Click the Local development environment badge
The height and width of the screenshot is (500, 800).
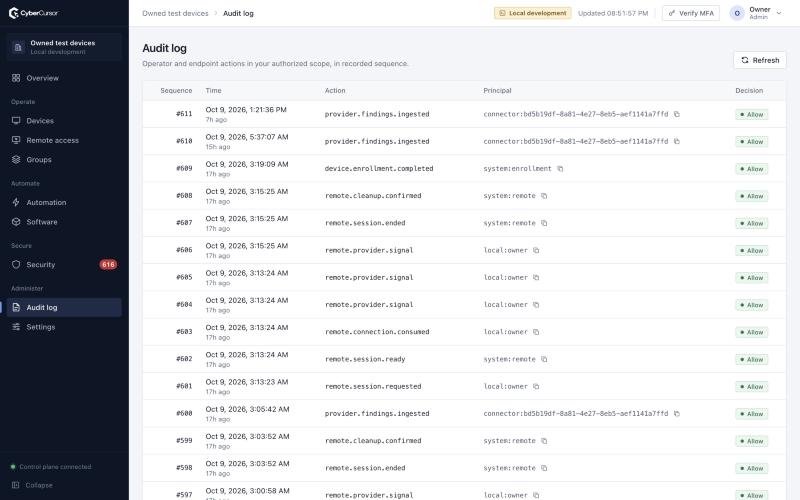click(533, 13)
